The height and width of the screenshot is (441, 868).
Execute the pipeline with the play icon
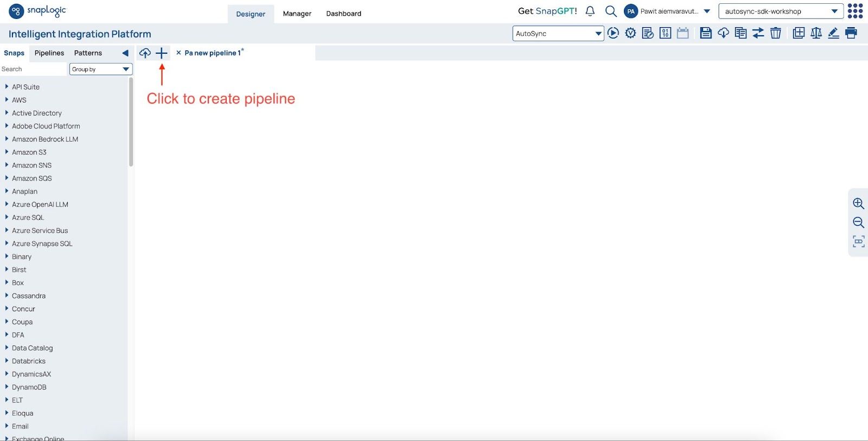[x=613, y=33]
